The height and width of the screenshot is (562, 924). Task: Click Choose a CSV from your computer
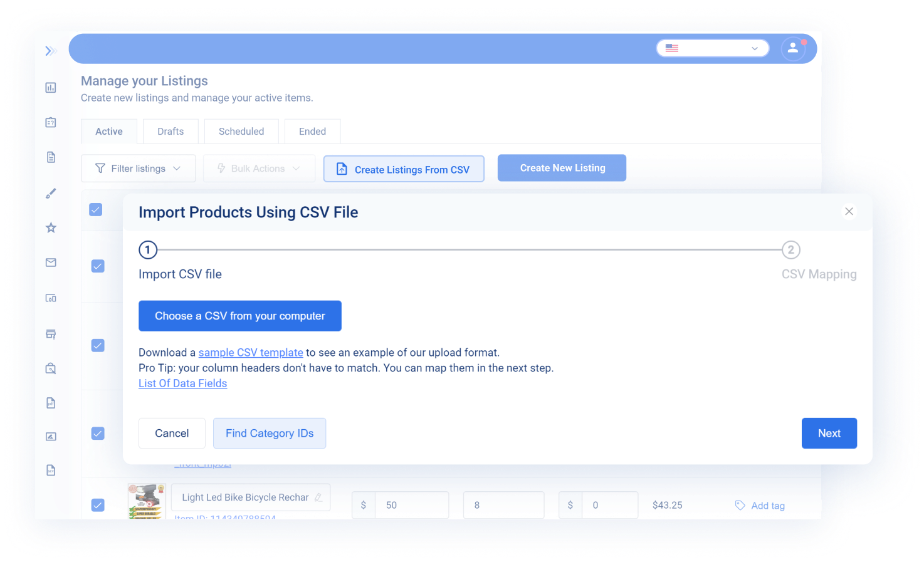coord(239,316)
